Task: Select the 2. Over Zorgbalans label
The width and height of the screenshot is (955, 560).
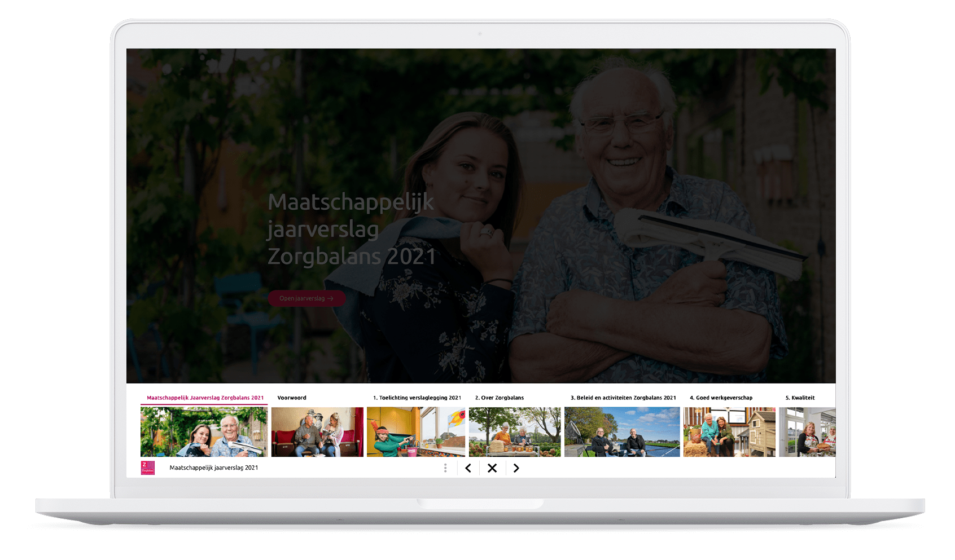Action: 500,398
